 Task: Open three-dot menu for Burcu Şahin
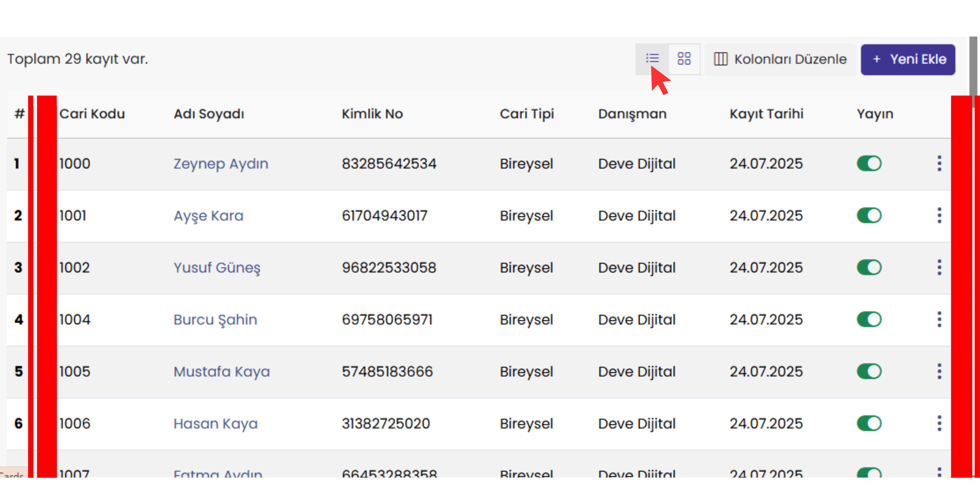point(939,319)
